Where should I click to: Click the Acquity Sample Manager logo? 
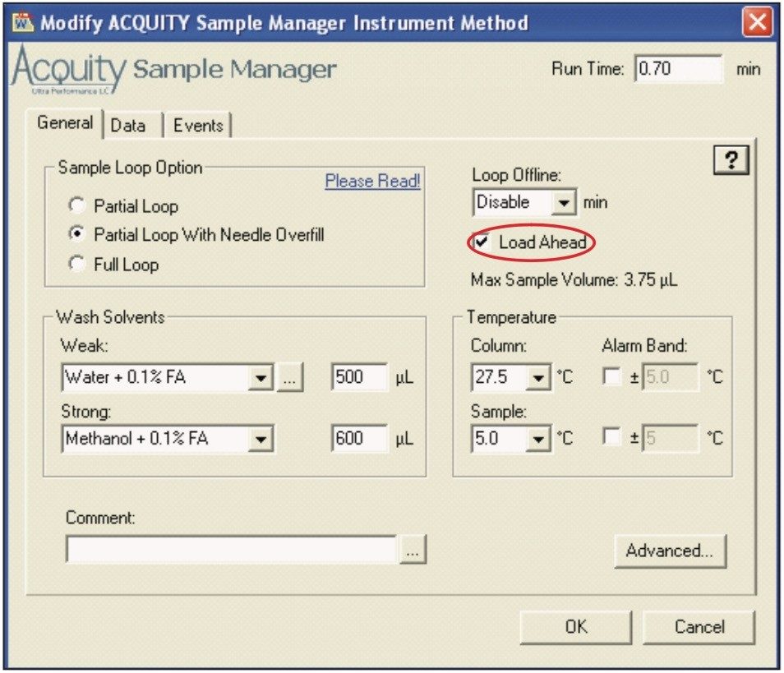point(173,69)
